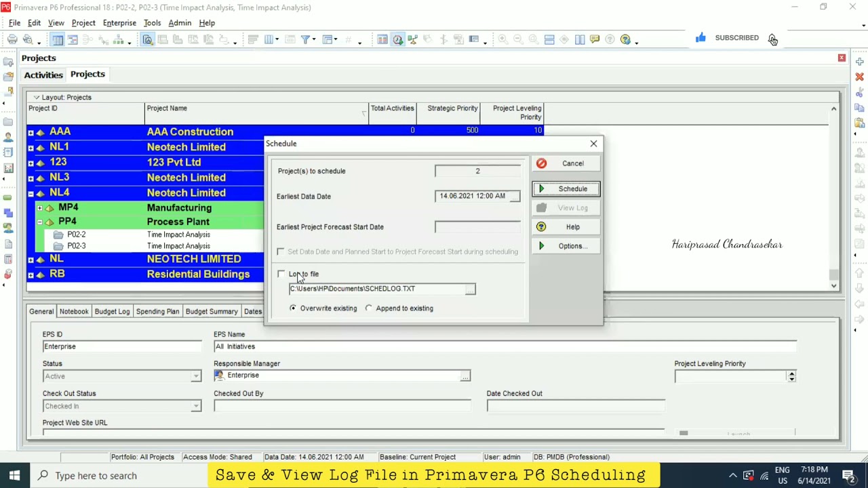Image resolution: width=868 pixels, height=488 pixels.
Task: Open the Budget Log tab
Action: click(112, 311)
